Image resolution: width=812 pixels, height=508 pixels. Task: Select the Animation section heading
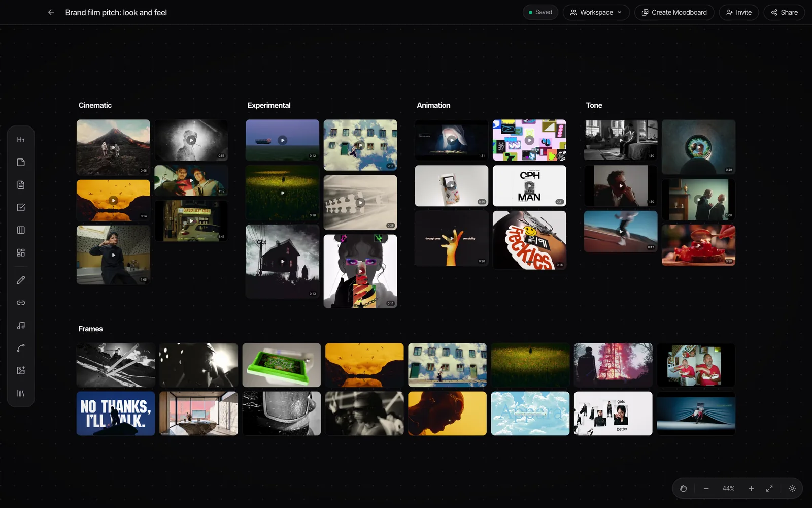click(x=433, y=105)
